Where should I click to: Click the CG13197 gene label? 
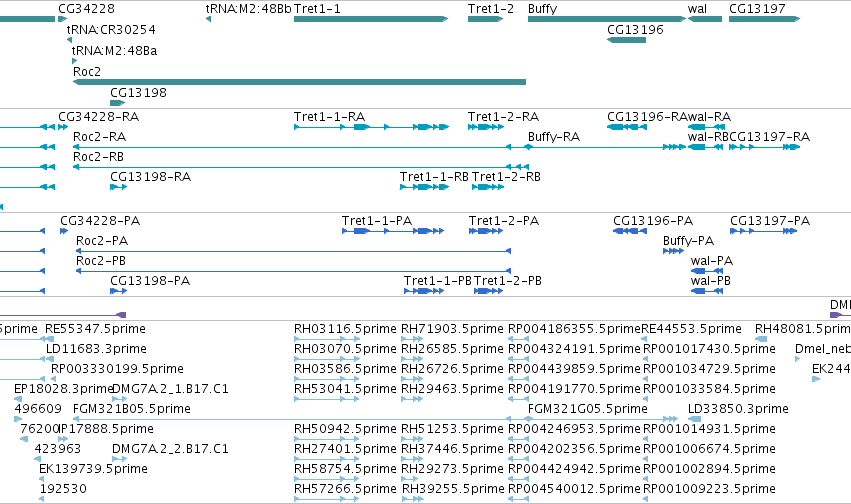click(757, 9)
